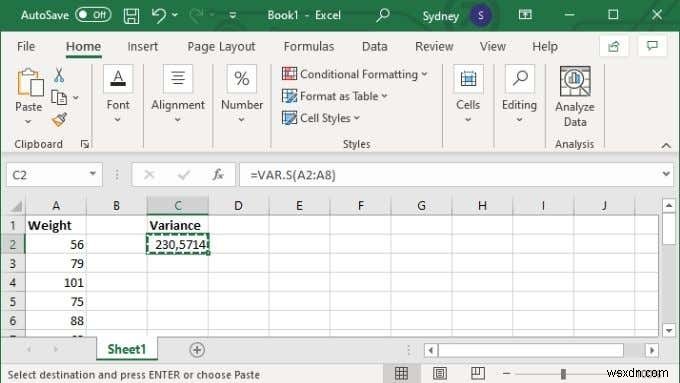Switch to Page Break Preview icon

click(478, 373)
